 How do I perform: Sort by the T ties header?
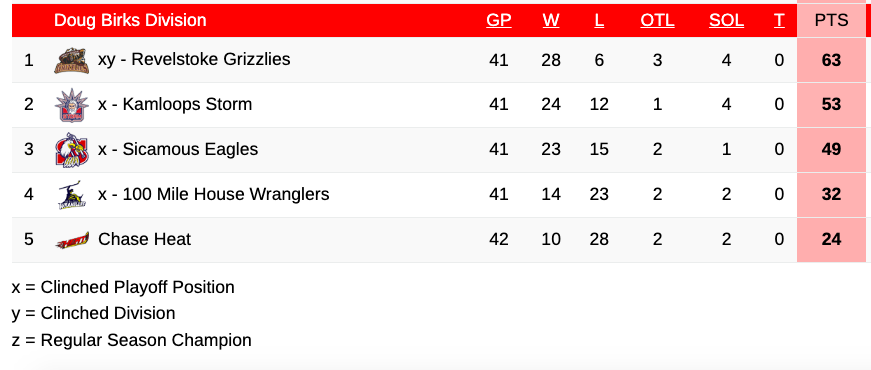point(779,21)
